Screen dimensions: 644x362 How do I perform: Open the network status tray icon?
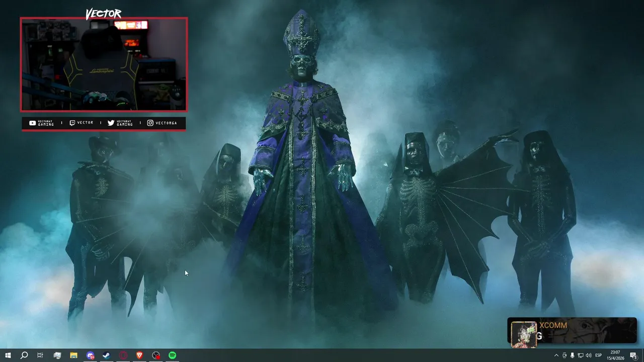tap(581, 355)
